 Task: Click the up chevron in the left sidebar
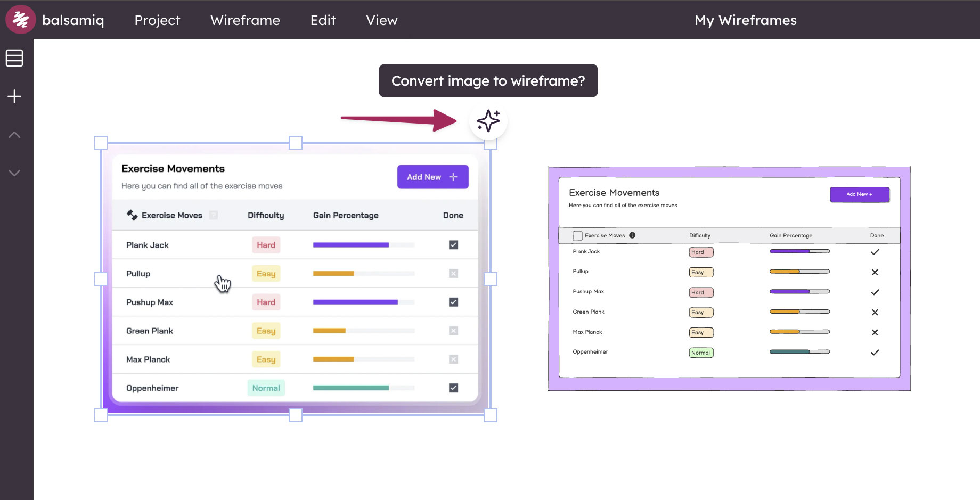point(14,135)
